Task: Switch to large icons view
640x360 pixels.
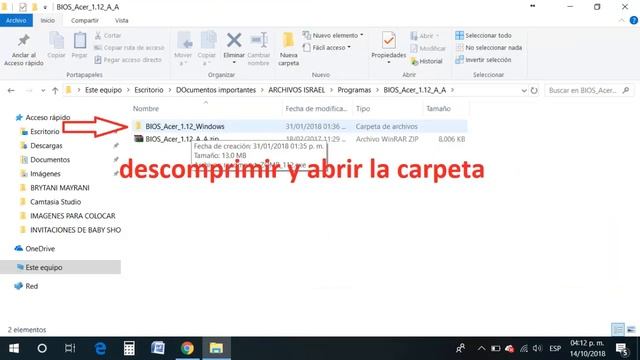Action: click(x=631, y=329)
